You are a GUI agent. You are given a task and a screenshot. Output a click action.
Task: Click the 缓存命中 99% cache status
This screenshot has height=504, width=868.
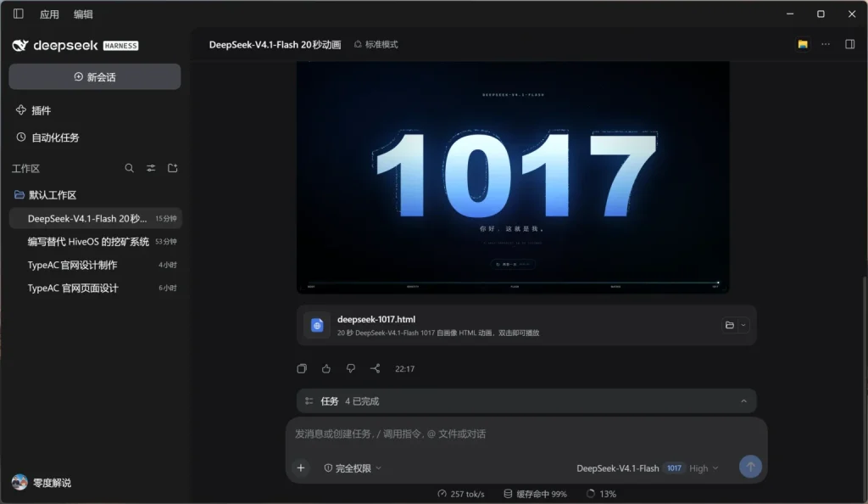tap(535, 494)
